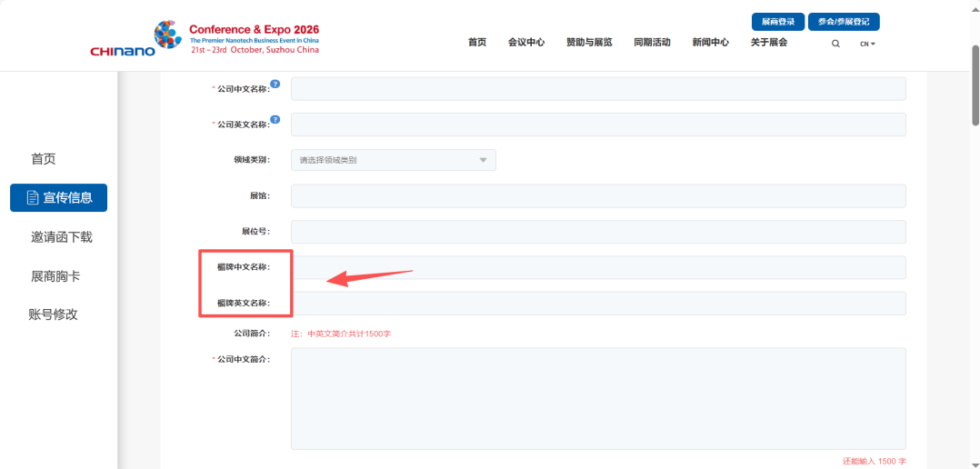This screenshot has height=469, width=980.
Task: Click the CHINANO logo icon
Action: [x=167, y=35]
